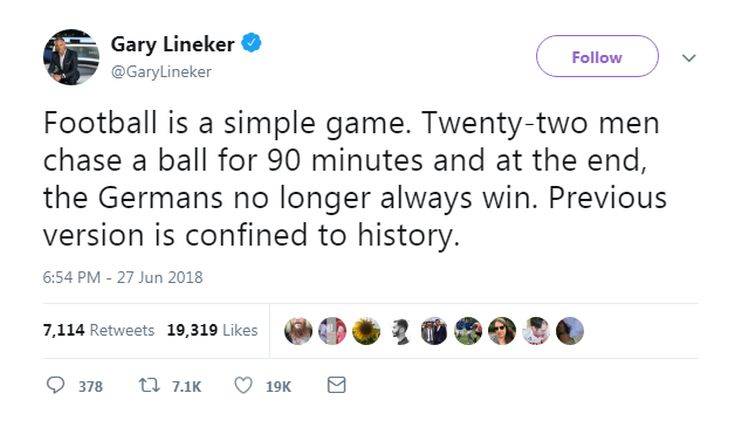This screenshot has width=735, height=428.
Task: View the 7,114 Retweets list
Action: tap(98, 330)
